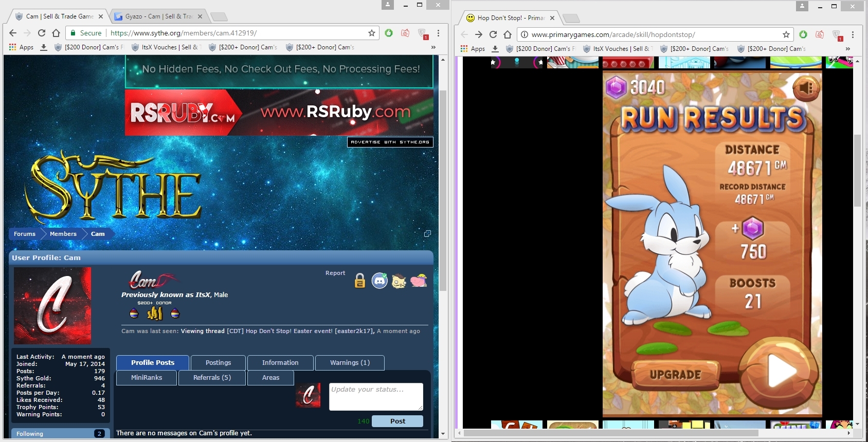868x442 pixels.
Task: Click the $200+ Donor rank badge
Action: click(x=154, y=311)
